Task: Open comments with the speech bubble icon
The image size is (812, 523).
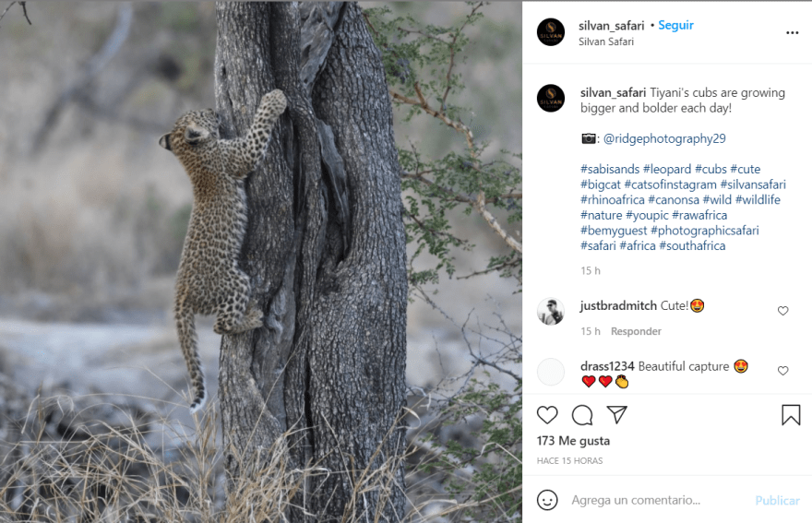Action: point(582,415)
